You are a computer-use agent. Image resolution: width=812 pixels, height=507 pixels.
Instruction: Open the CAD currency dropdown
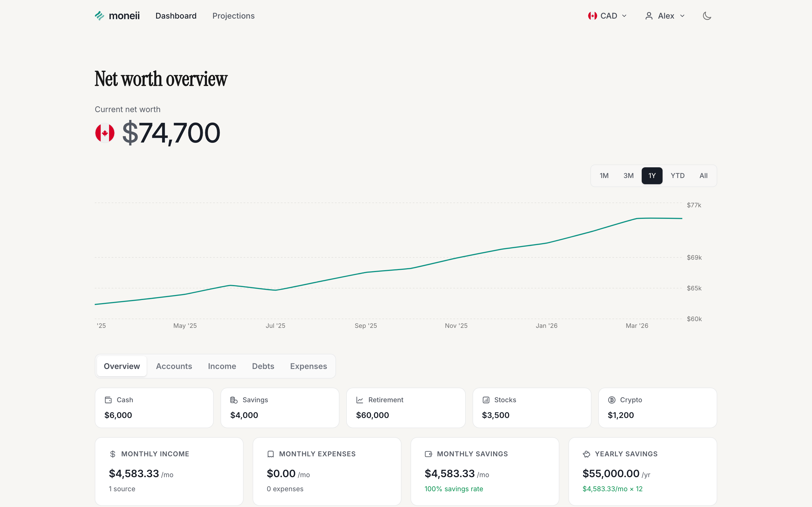(607, 15)
